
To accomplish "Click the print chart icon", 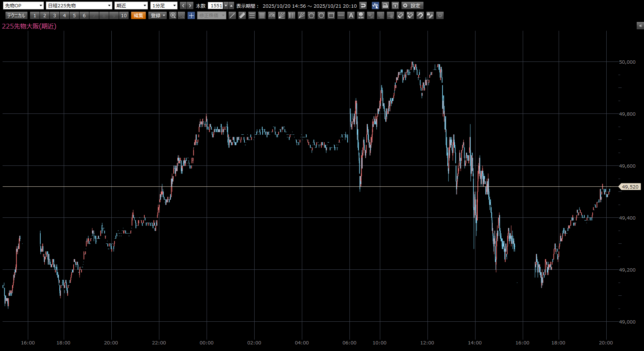I will 385,5.
